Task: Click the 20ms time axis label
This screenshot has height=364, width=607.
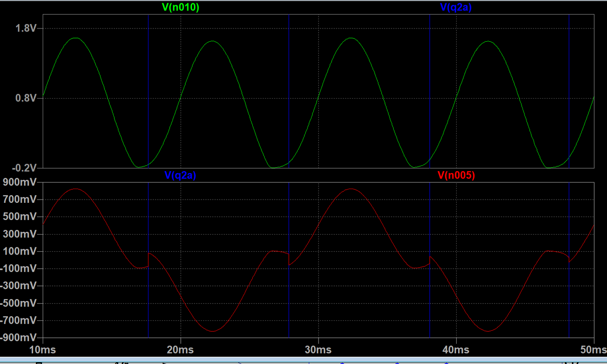Action: (x=180, y=350)
